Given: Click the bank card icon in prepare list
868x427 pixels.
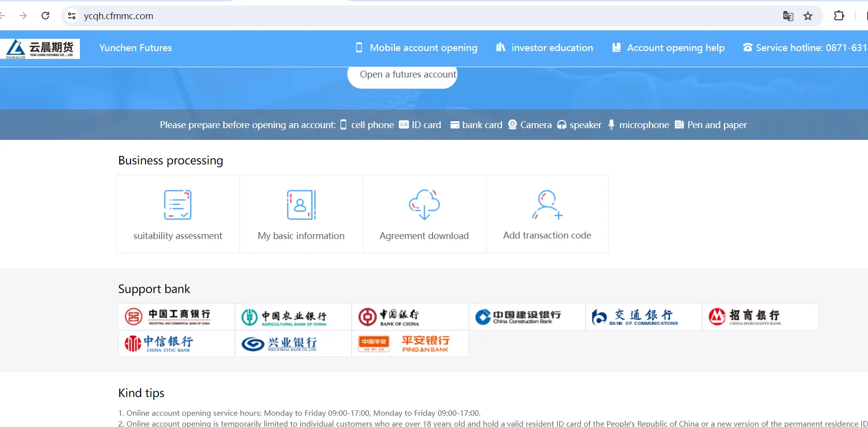Looking at the screenshot, I should coord(455,125).
